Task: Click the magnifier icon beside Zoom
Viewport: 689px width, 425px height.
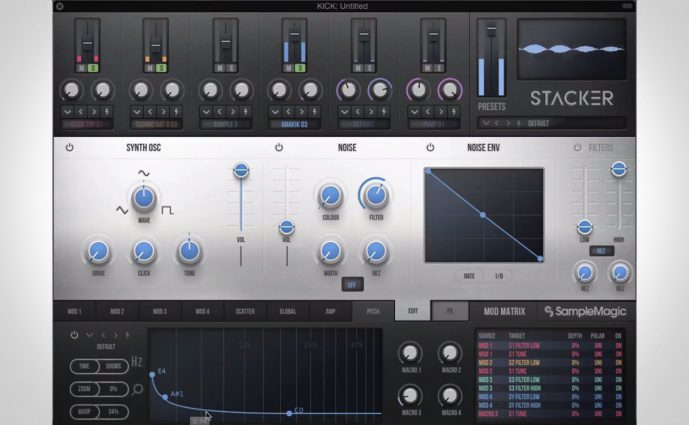Action: 137,389
